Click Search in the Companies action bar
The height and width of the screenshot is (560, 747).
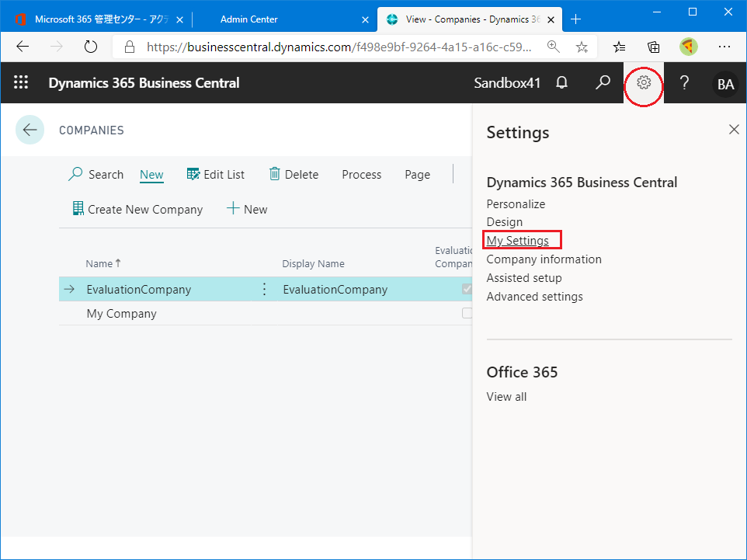click(x=96, y=175)
